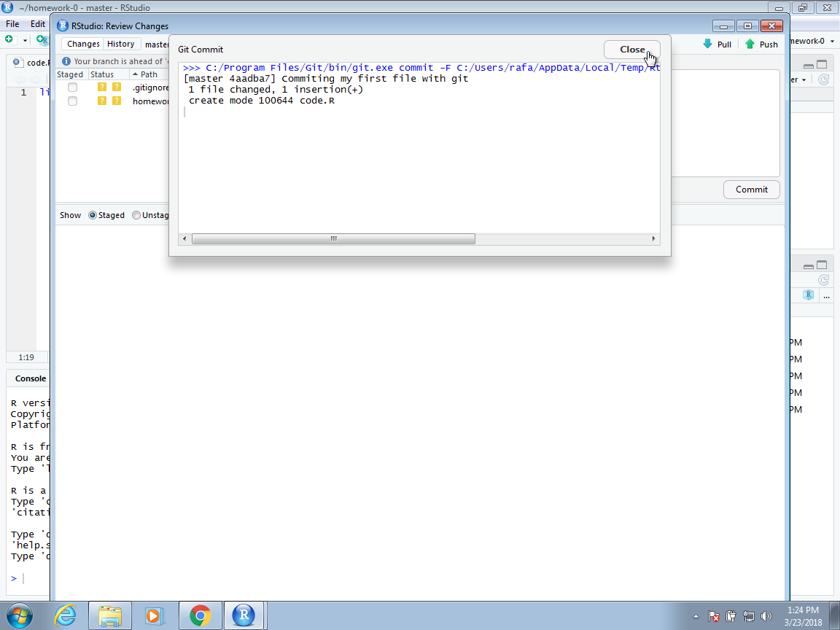The width and height of the screenshot is (840, 630).
Task: Show hidden system tray icons
Action: click(x=696, y=617)
